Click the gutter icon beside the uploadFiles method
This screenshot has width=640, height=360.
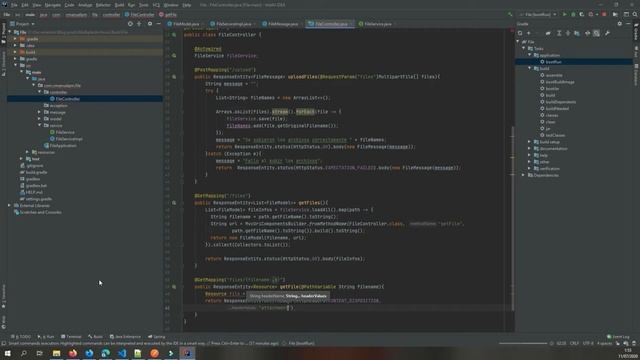coord(174,77)
